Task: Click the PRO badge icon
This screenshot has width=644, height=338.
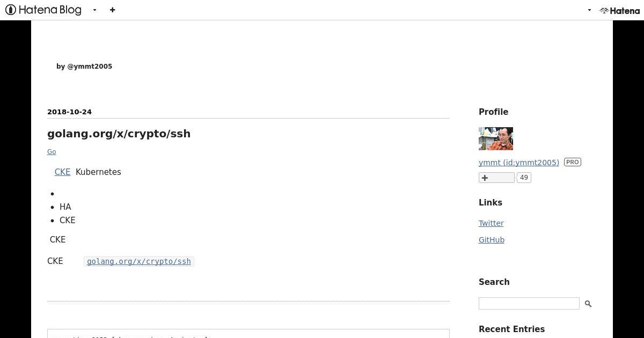Action: pyautogui.click(x=573, y=162)
